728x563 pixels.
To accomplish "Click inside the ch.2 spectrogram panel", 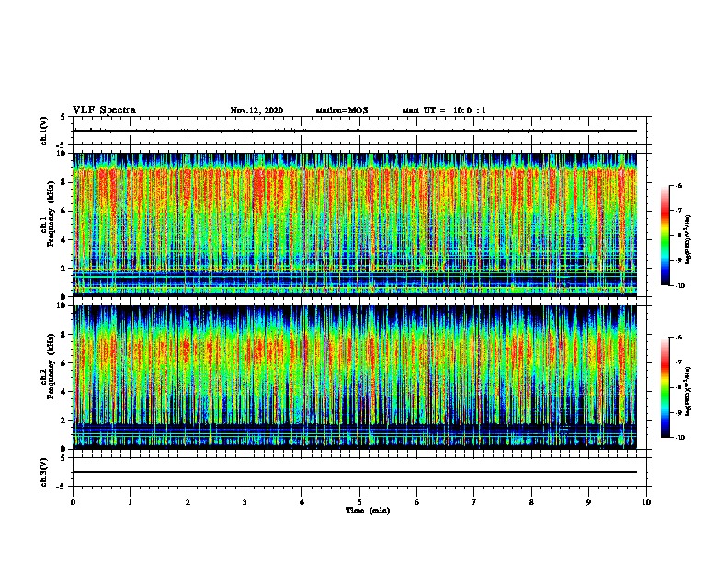I will coord(355,377).
